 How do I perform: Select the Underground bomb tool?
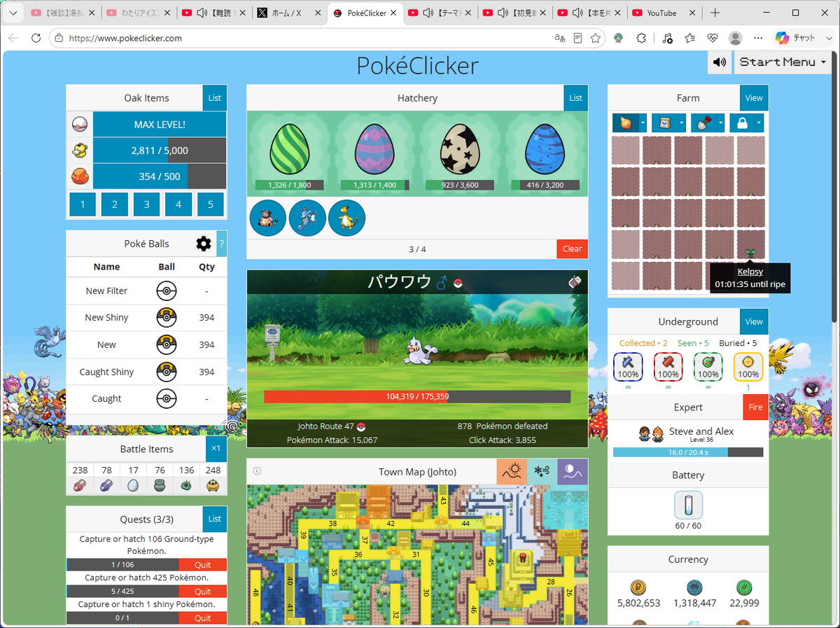point(708,367)
